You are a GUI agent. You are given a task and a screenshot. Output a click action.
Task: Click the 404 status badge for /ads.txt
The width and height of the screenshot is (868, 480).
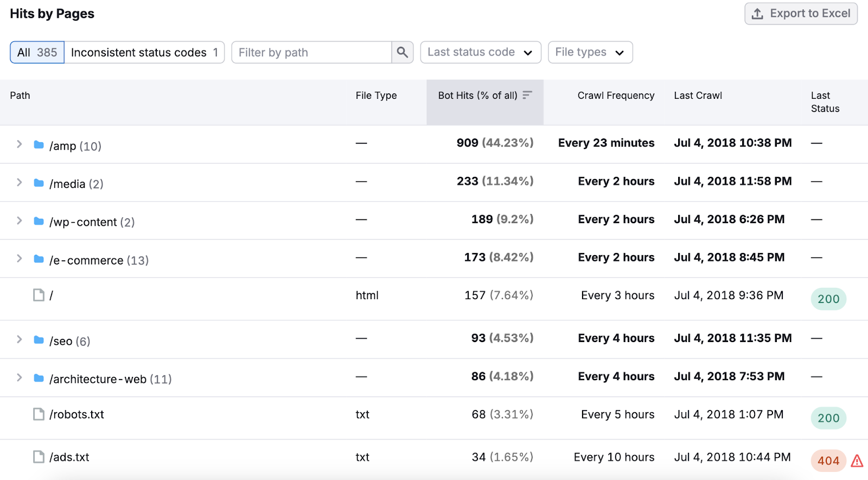[828, 461]
